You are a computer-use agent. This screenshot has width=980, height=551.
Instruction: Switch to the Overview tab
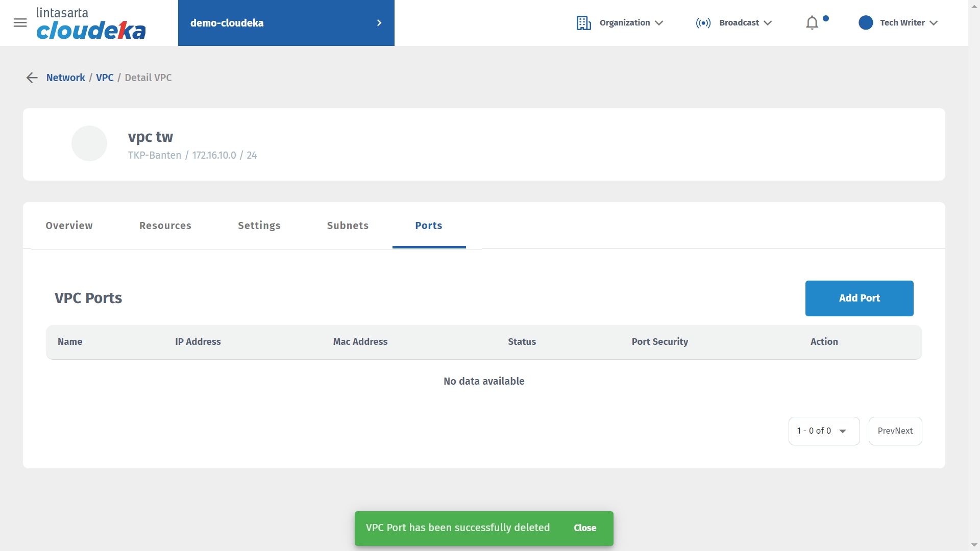69,226
